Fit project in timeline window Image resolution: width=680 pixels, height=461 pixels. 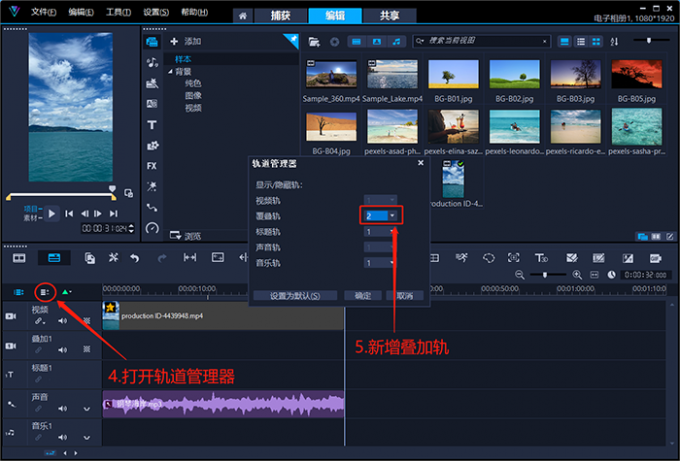595,275
